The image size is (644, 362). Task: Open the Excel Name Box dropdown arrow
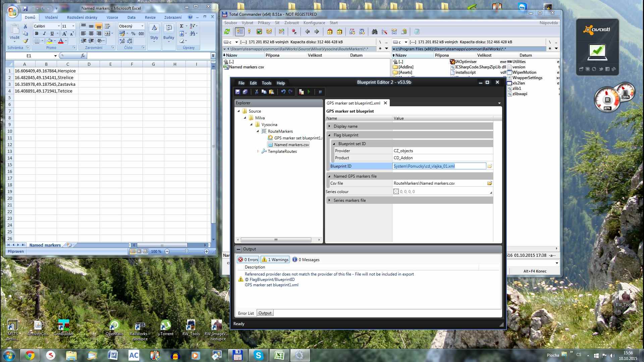click(x=55, y=56)
